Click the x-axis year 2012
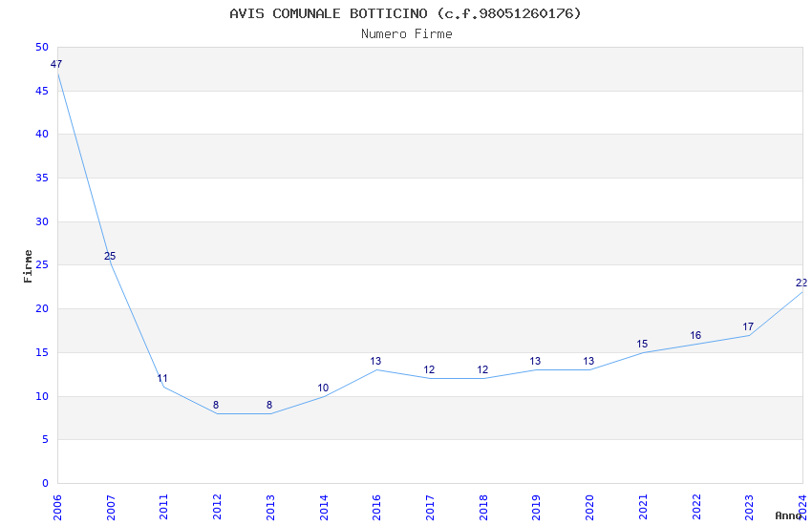 (217, 507)
